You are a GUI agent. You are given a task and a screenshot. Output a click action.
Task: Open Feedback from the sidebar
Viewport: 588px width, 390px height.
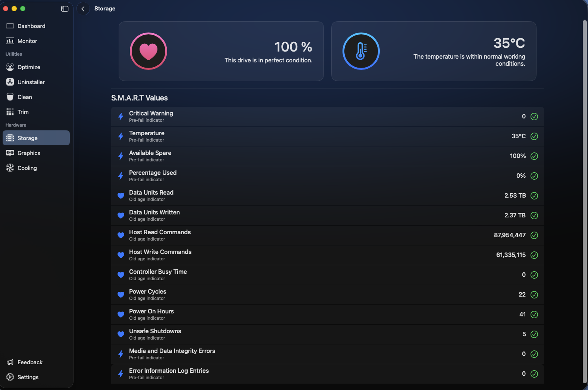tap(36, 362)
